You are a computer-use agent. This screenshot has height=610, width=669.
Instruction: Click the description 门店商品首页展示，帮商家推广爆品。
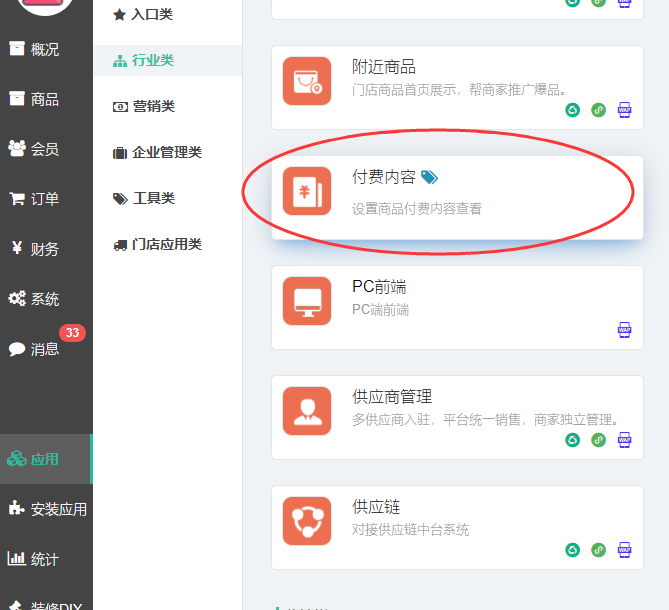[x=459, y=90]
